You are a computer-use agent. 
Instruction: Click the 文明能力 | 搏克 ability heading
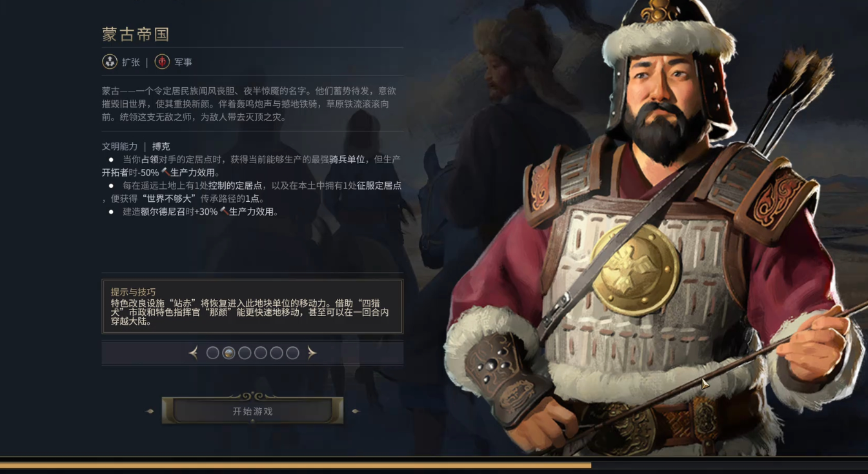click(x=136, y=146)
